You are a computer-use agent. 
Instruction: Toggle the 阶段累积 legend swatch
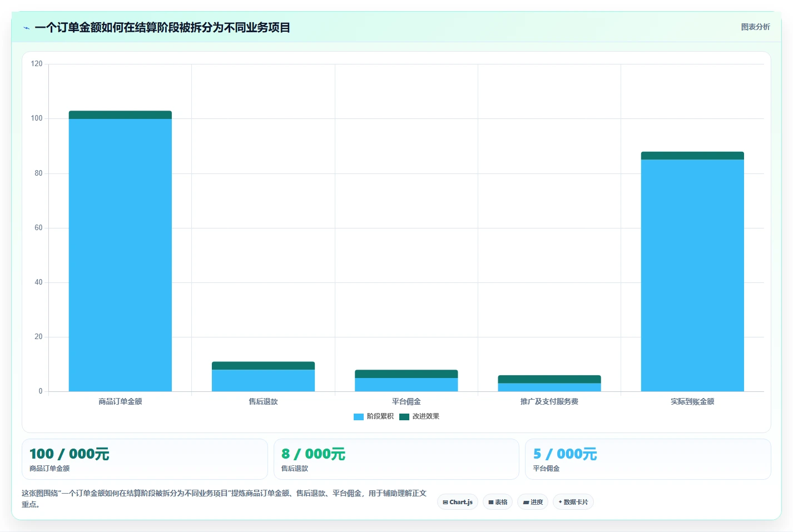point(359,416)
